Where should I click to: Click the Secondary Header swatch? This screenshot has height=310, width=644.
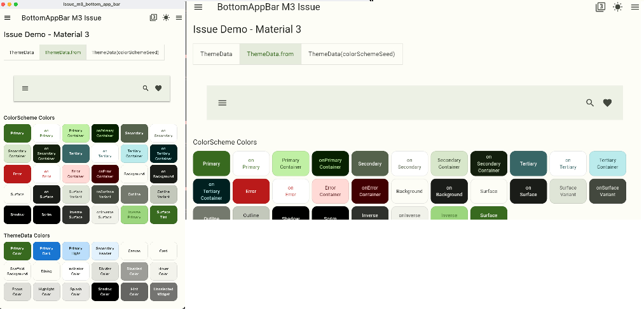[x=105, y=251]
